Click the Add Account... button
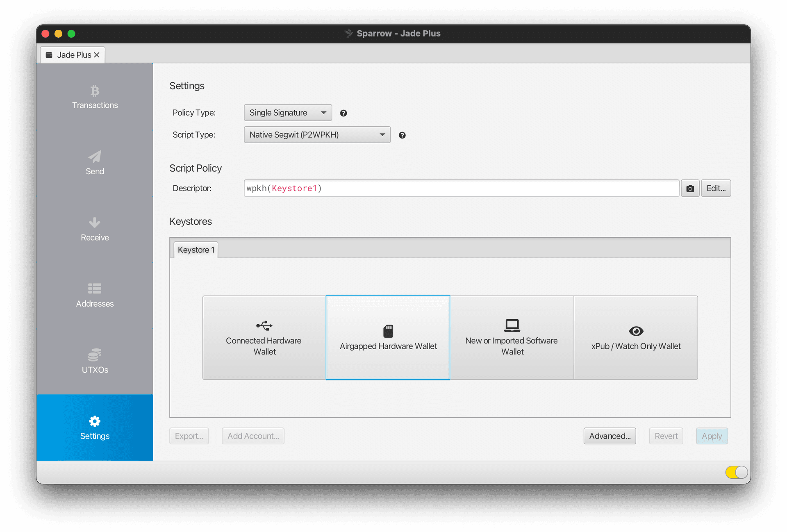The image size is (787, 532). pos(253,436)
